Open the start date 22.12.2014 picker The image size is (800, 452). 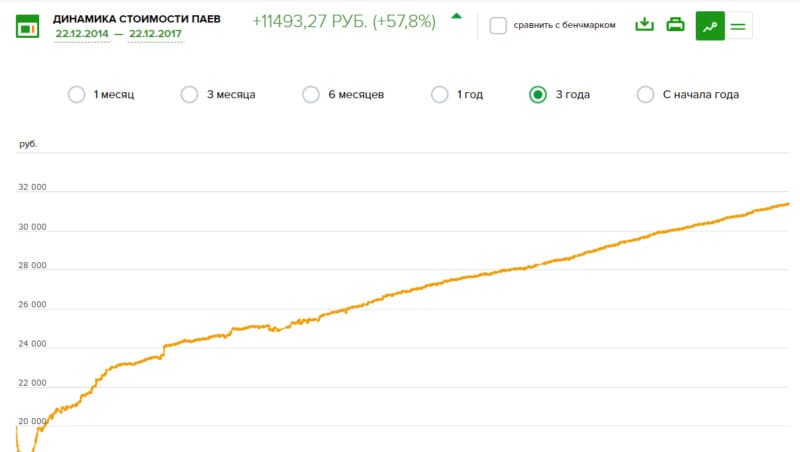pyautogui.click(x=83, y=33)
